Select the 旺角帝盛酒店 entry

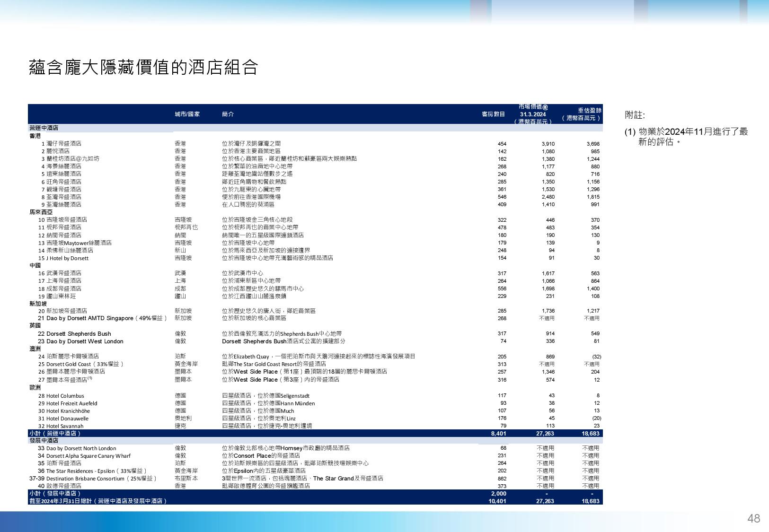click(x=64, y=182)
